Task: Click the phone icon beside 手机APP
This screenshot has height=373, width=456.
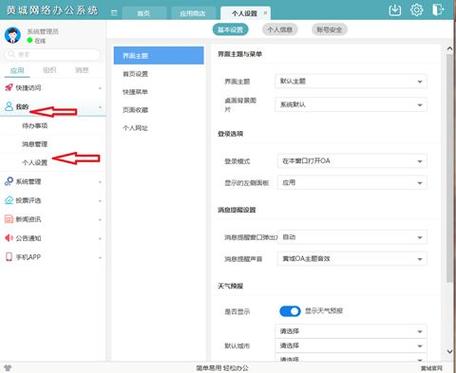Action: click(9, 257)
